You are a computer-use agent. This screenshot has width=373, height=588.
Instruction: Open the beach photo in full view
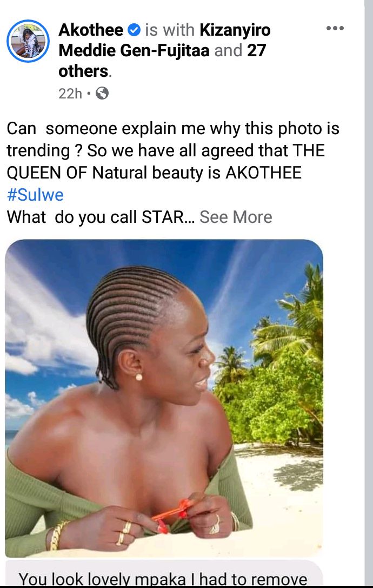click(164, 398)
